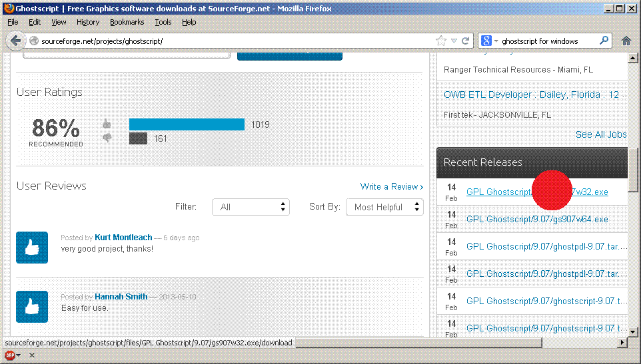Click the 1019 positive votes count
This screenshot has width=641, height=364.
[261, 124]
